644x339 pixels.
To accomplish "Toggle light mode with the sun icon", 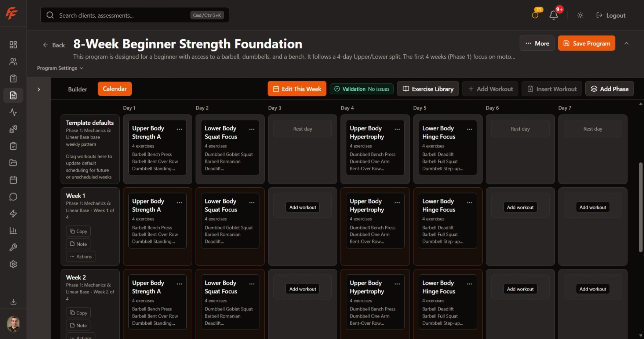I will click(580, 15).
